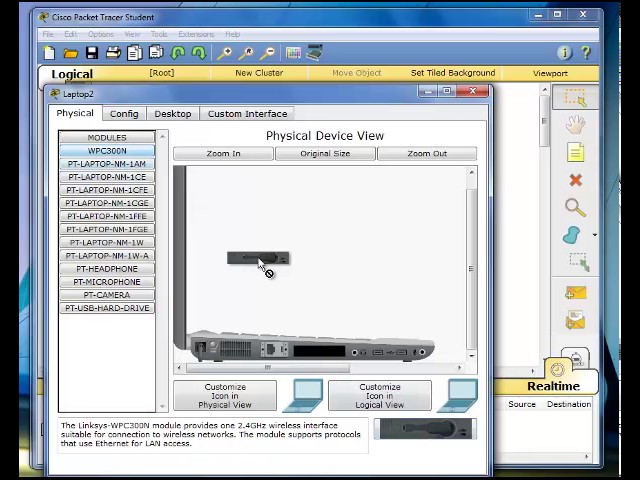Click the Original Size button
Viewport: 640px width, 480px height.
point(325,153)
